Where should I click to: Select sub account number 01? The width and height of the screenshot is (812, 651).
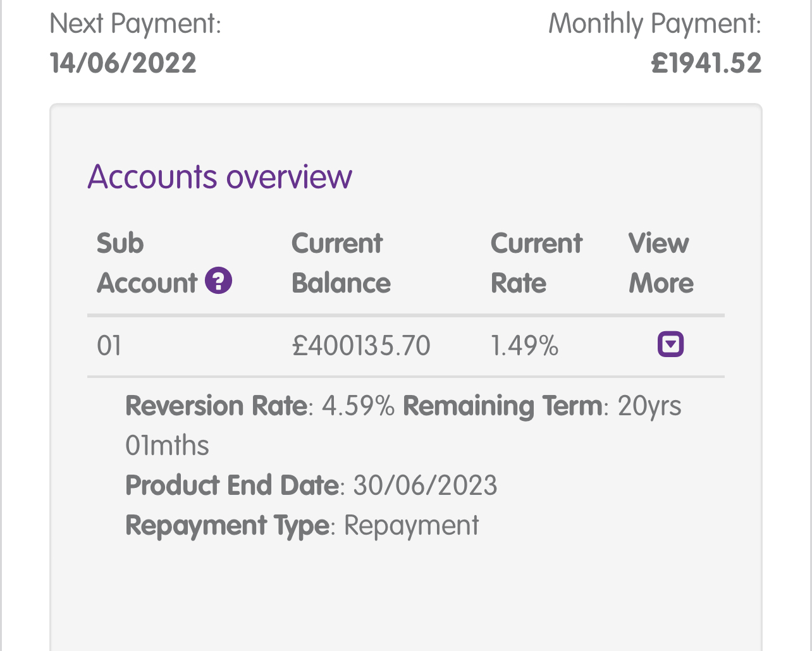pyautogui.click(x=109, y=346)
